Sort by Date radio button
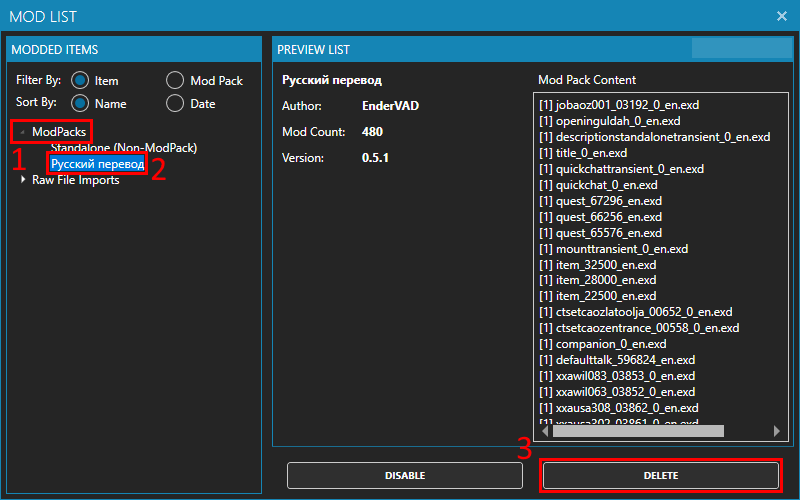The height and width of the screenshot is (500, 800). coord(175,104)
